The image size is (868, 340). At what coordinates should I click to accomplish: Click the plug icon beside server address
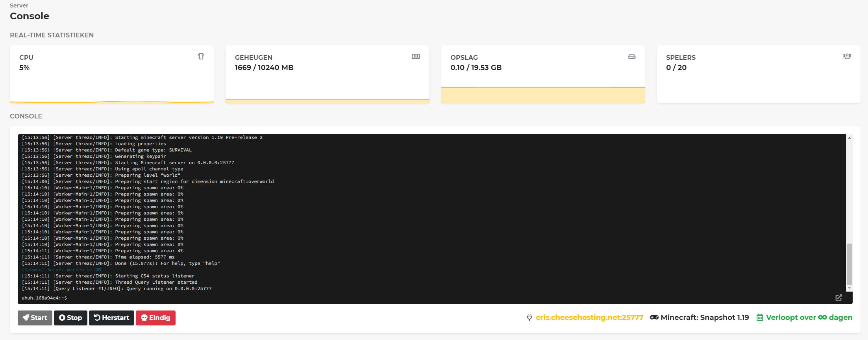click(x=529, y=317)
